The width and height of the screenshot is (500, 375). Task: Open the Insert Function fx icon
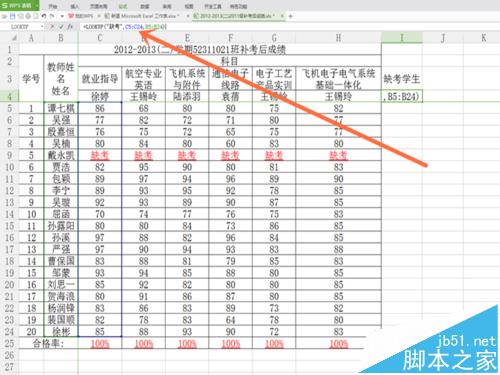coord(70,26)
